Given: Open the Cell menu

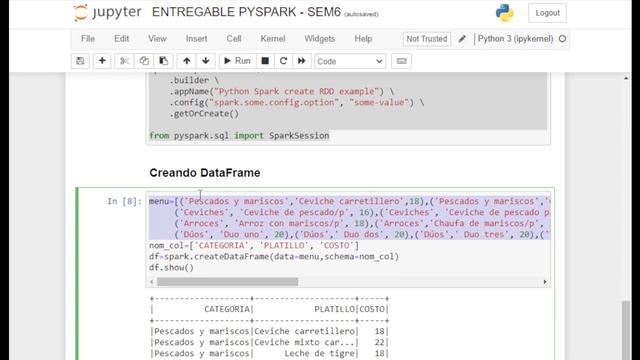Looking at the screenshot, I should [x=234, y=39].
